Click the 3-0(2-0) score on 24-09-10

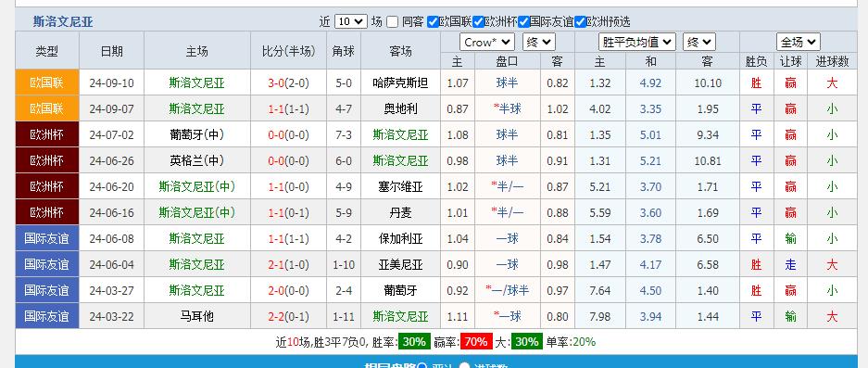[288, 83]
